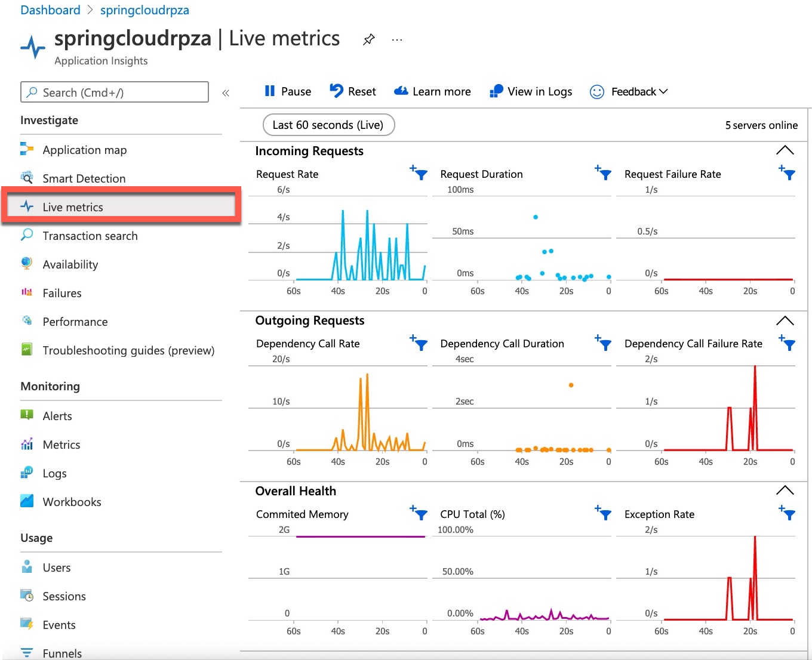This screenshot has width=812, height=660.
Task: Add filter to Request Rate chart
Action: tap(419, 173)
